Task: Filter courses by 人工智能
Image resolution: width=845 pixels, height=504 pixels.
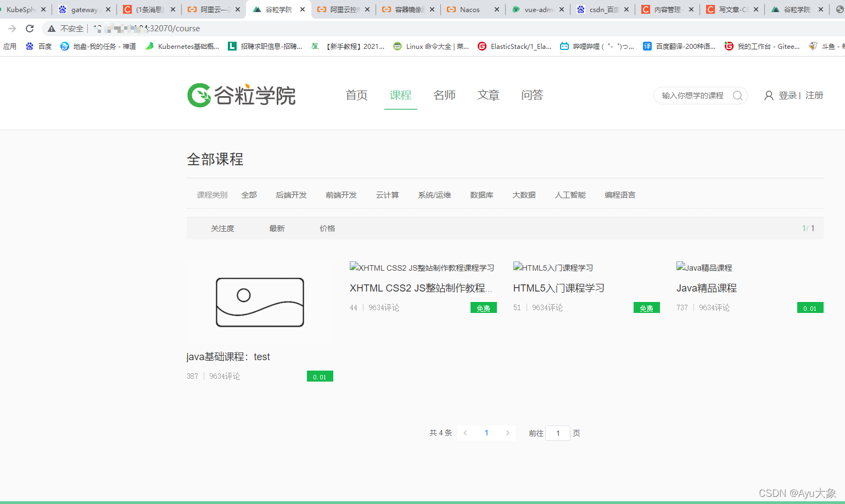Action: 570,195
